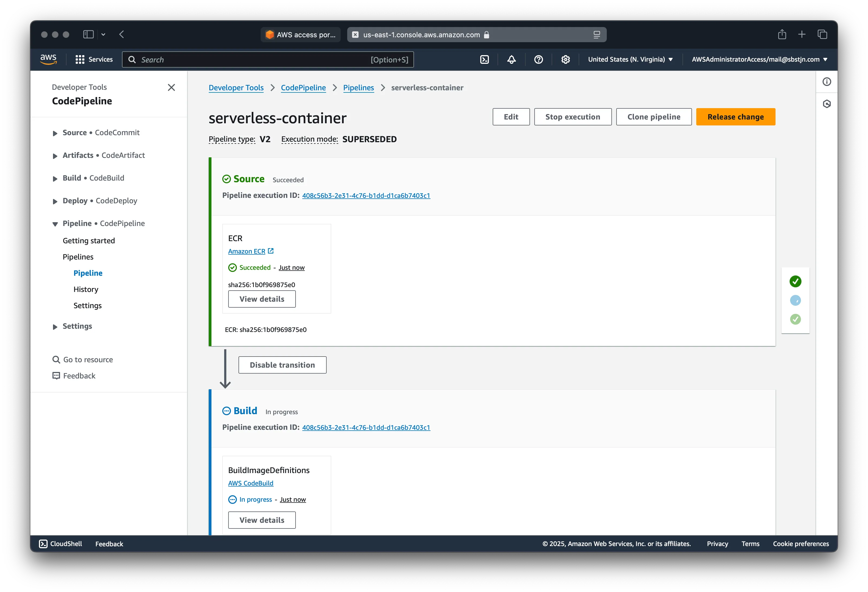Open the hexagon tools panel icon
The image size is (868, 592).
point(827,104)
